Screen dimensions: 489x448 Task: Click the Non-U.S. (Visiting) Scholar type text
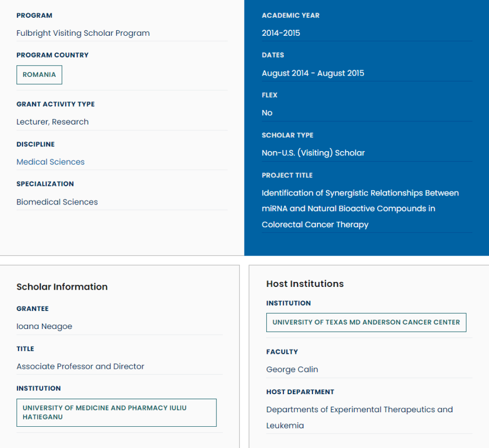(x=313, y=153)
